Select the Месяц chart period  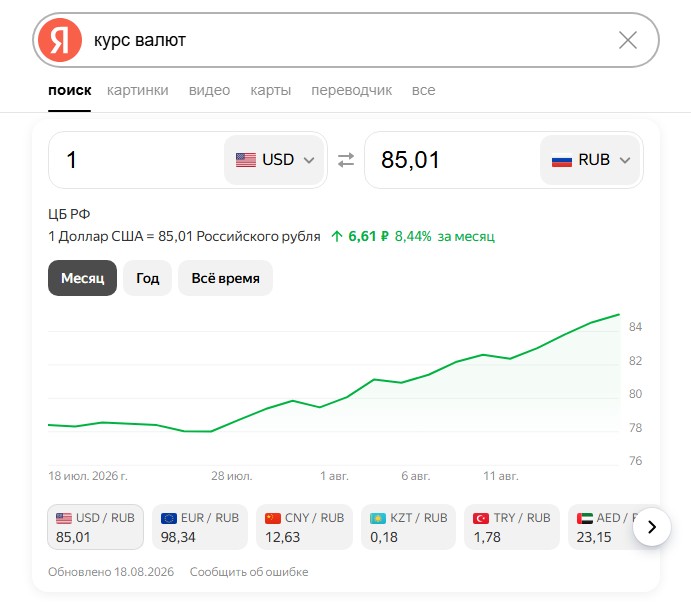[x=82, y=278]
